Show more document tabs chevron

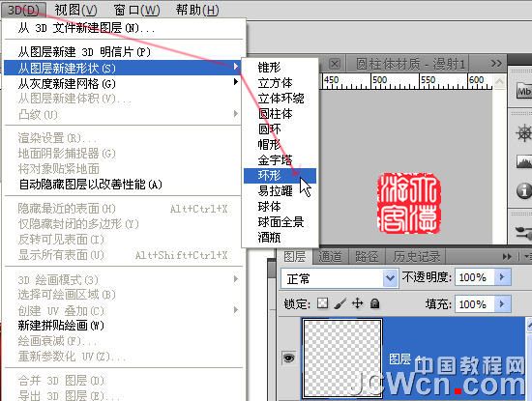pyautogui.click(x=496, y=64)
